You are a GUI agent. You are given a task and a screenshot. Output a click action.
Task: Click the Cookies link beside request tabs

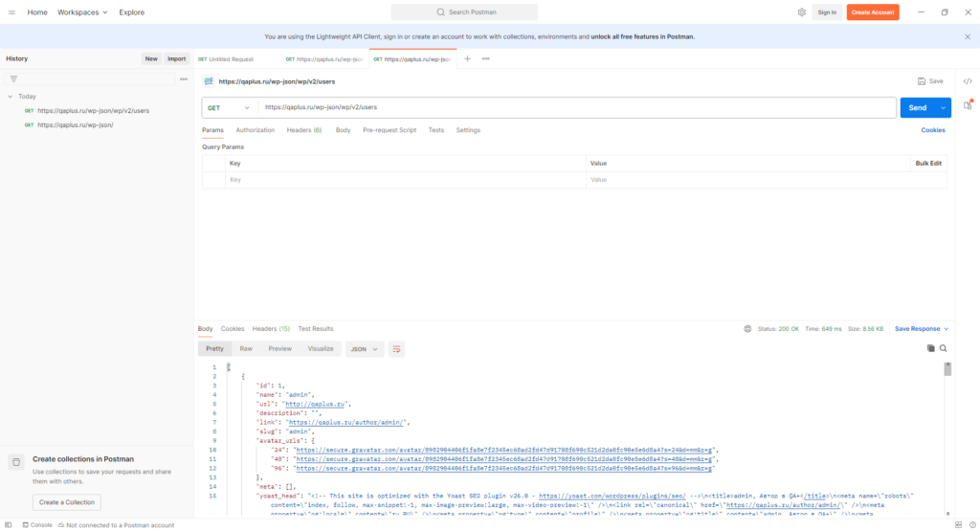933,130
